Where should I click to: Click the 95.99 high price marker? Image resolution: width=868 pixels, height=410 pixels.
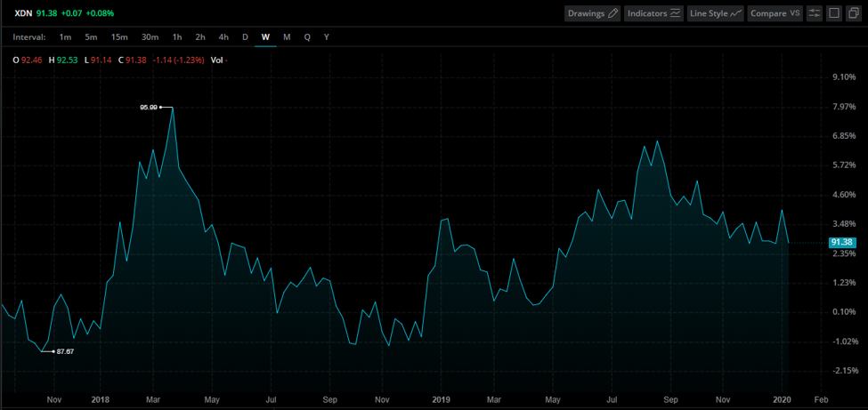[x=149, y=108]
